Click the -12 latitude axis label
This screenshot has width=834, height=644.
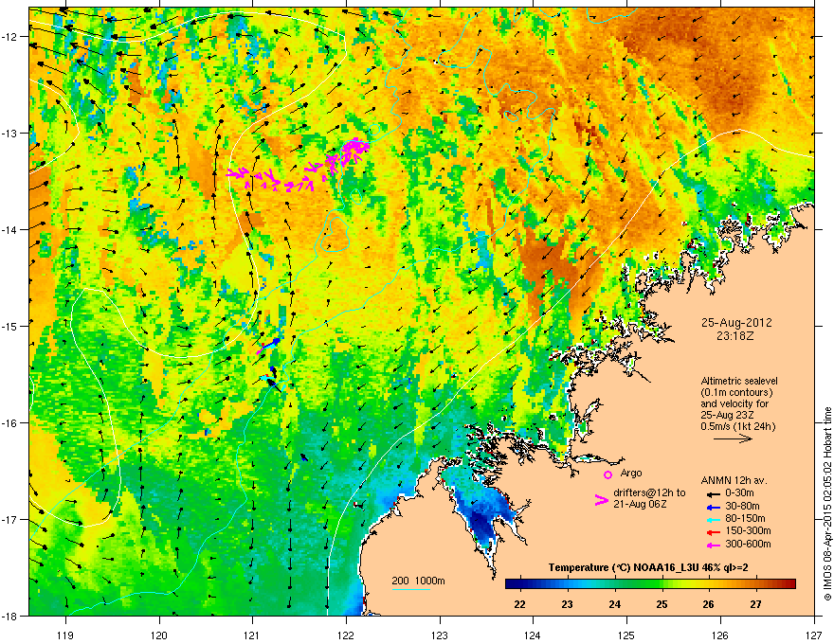pos(11,36)
